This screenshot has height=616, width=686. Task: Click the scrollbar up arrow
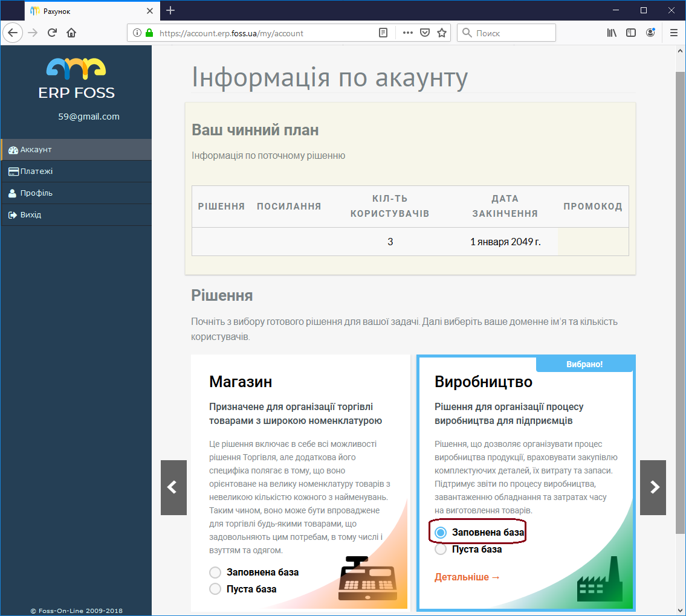[x=680, y=51]
